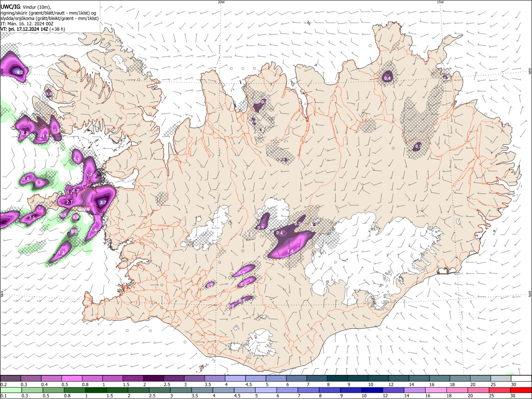Click the 'Vindur (10m)' label in header
Viewport: 532px width, 399px height.
(37, 7)
